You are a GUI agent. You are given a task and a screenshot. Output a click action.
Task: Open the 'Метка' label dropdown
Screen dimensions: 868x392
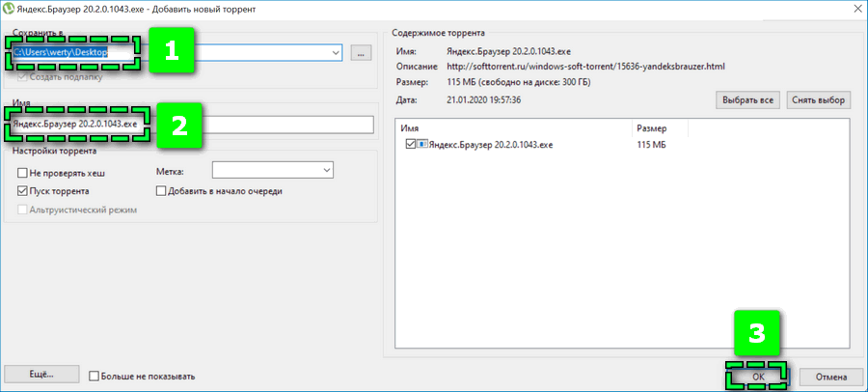(x=324, y=170)
